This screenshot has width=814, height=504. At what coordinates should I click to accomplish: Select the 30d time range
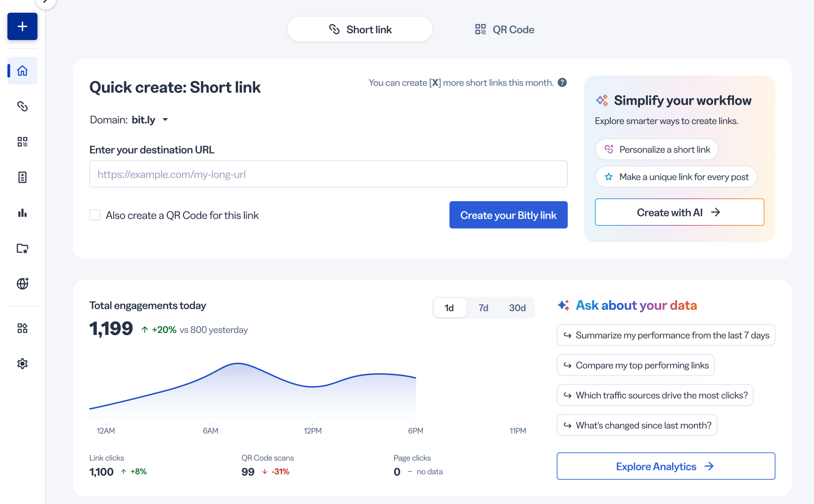[x=517, y=308]
